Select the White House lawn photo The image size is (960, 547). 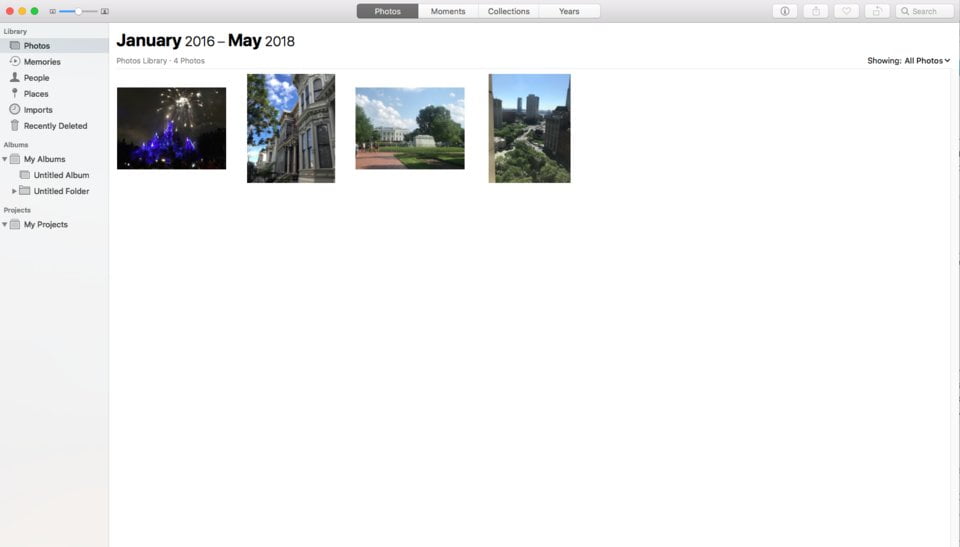tap(410, 128)
